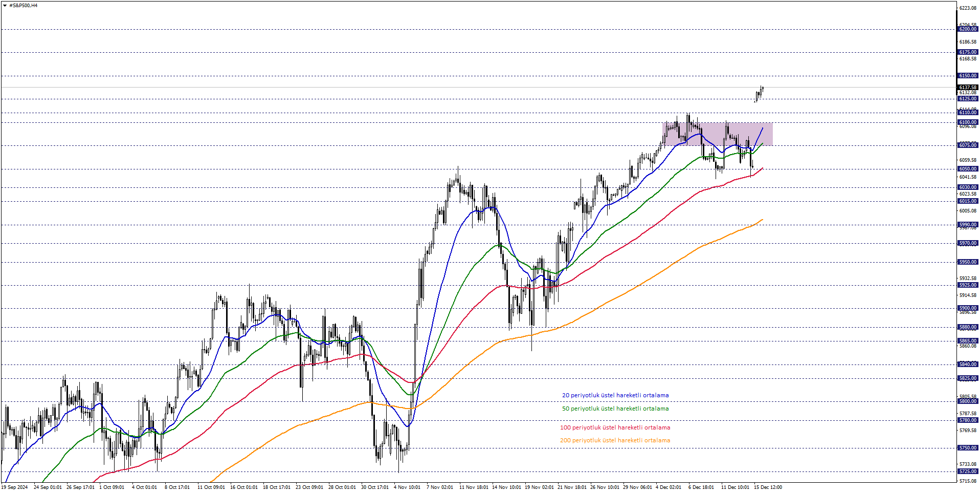Click the 6023.58 price scale value
980x493 pixels.
point(968,194)
